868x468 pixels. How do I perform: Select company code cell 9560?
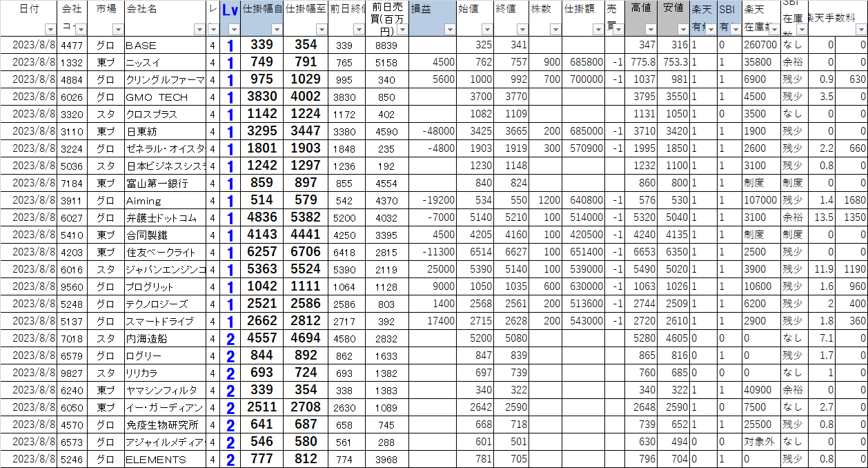click(x=72, y=286)
